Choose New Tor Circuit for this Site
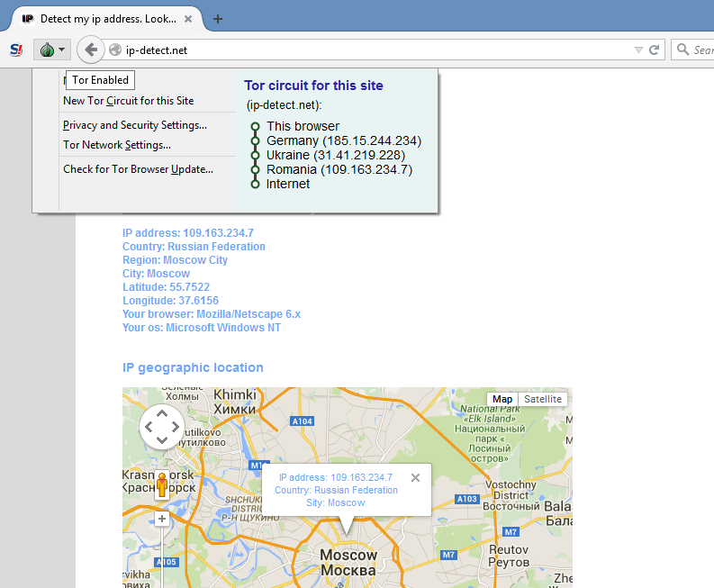 click(x=129, y=101)
